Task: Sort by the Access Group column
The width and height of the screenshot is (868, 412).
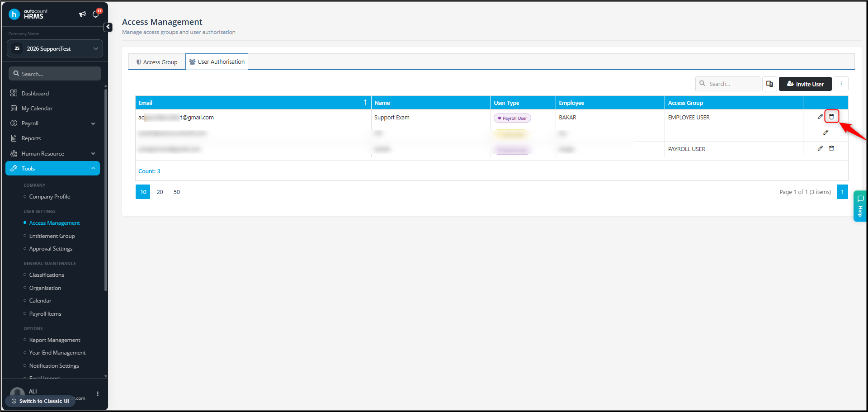Action: (x=734, y=103)
